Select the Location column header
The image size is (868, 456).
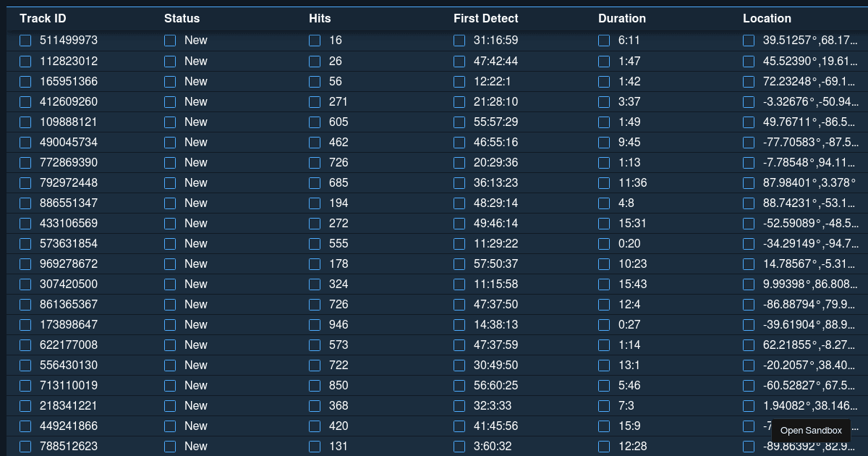[767, 19]
